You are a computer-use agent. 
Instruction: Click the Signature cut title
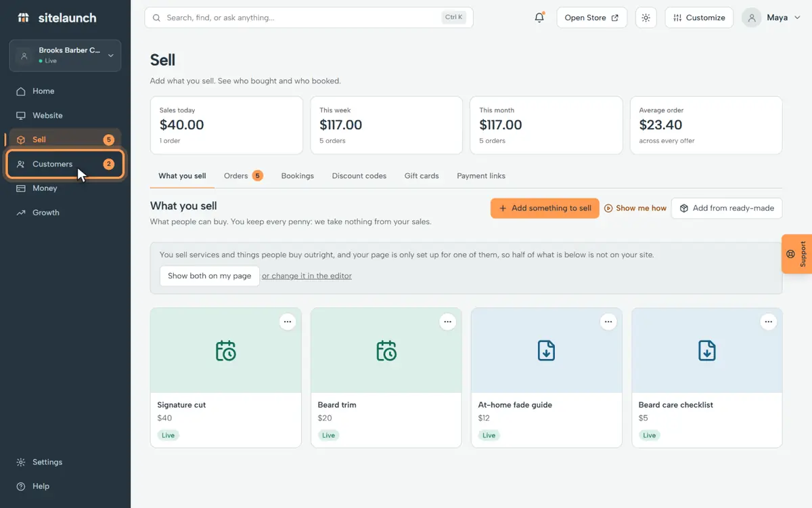click(x=181, y=405)
